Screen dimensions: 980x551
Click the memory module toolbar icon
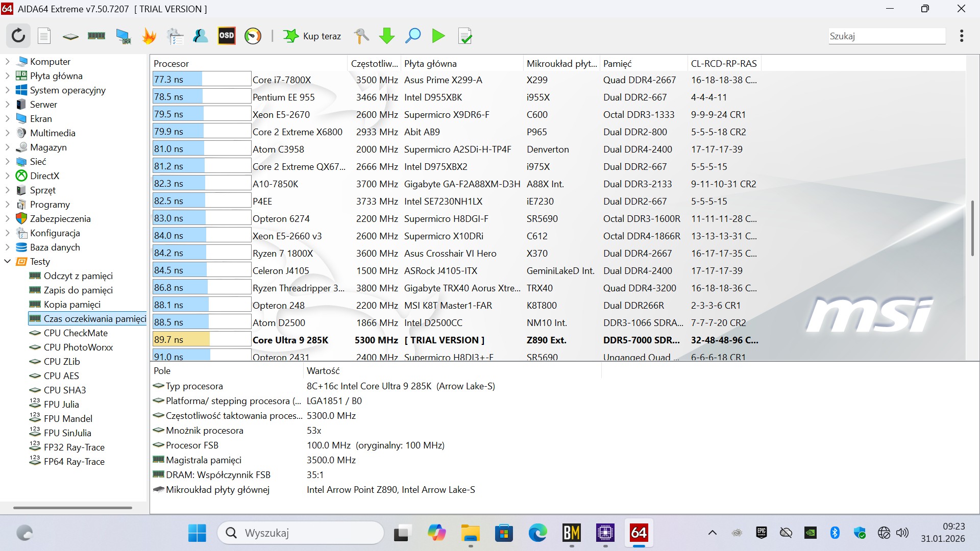96,36
